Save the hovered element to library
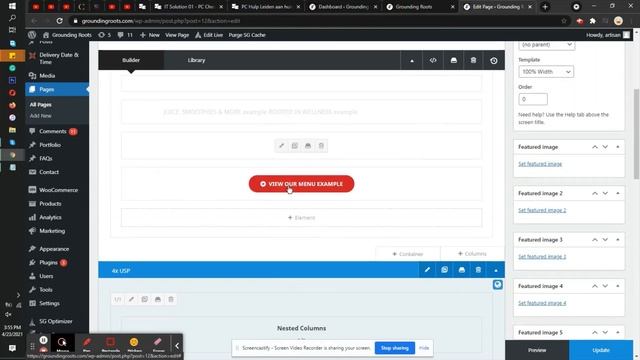Image resolution: width=640 pixels, height=360 pixels. coord(308,146)
